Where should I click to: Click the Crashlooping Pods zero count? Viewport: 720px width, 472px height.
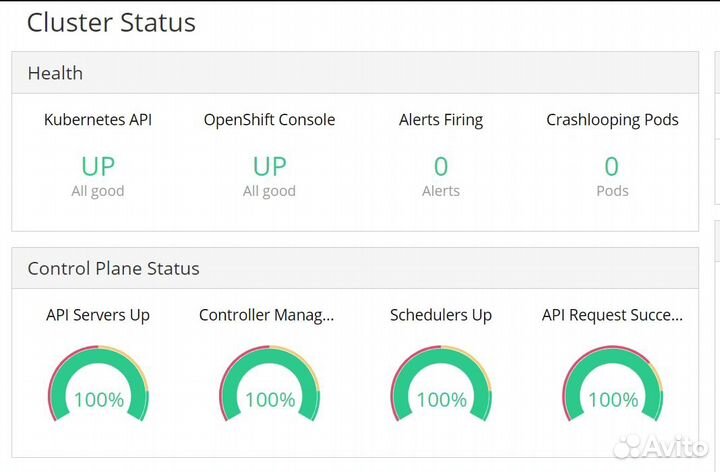(x=612, y=165)
